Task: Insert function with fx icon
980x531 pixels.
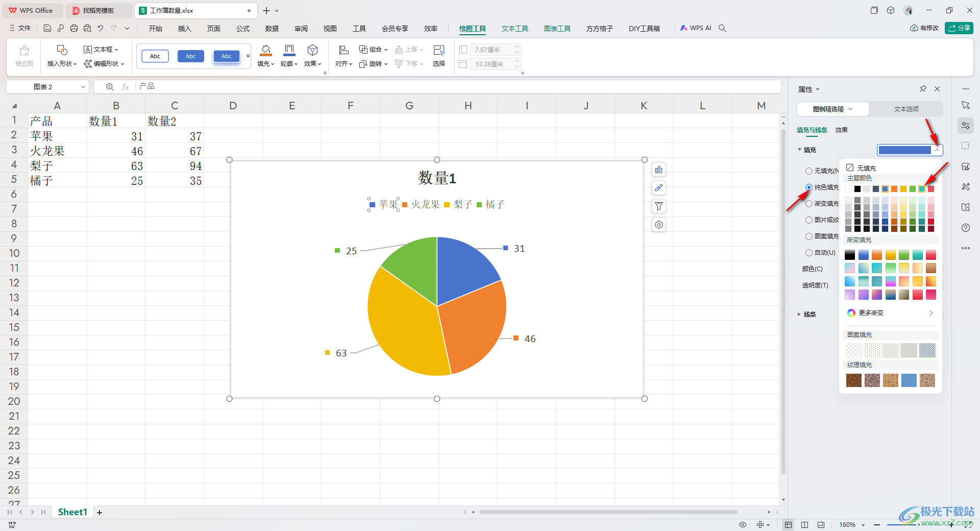Action: [125, 87]
